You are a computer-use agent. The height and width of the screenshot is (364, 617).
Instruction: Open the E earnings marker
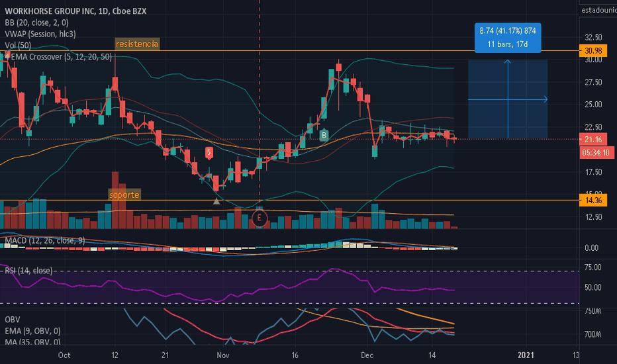pos(260,218)
